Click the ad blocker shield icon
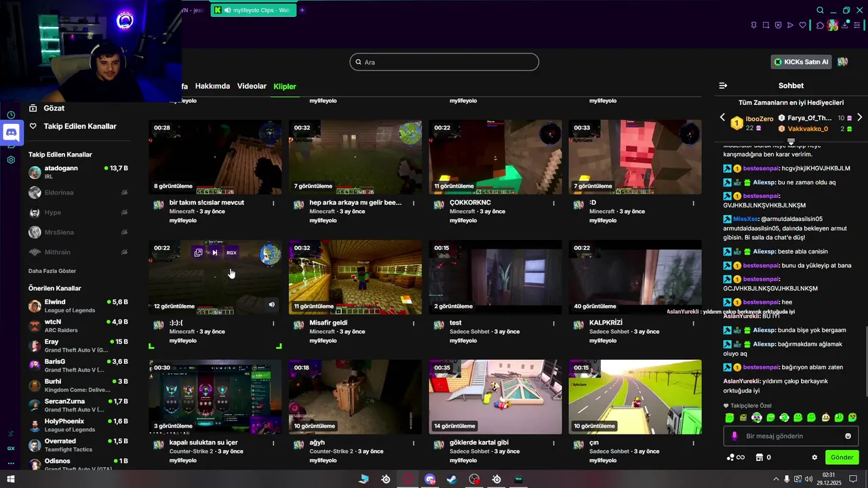 (778, 25)
